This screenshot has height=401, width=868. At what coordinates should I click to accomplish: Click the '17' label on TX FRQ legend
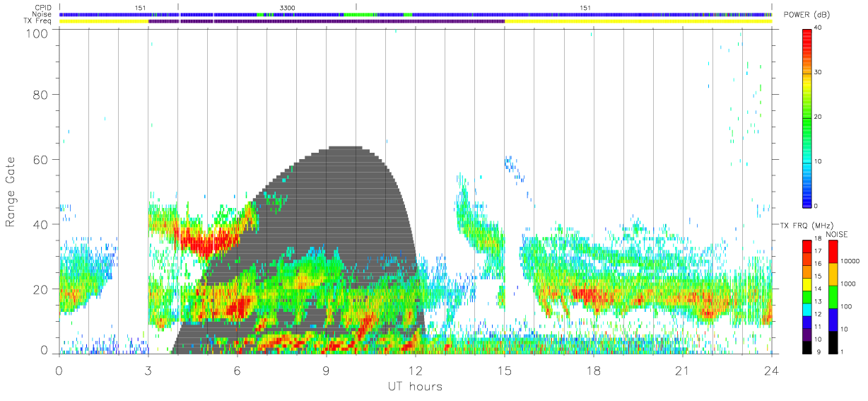818,250
